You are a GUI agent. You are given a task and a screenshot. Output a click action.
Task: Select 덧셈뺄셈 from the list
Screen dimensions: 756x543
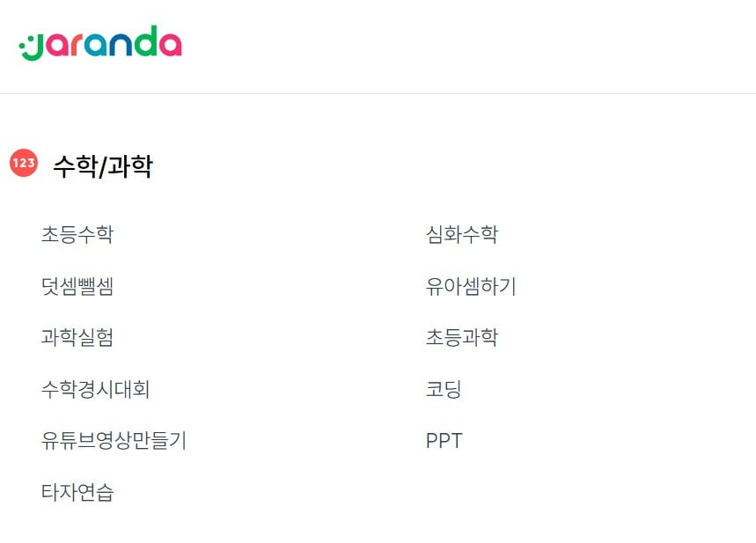tap(77, 286)
